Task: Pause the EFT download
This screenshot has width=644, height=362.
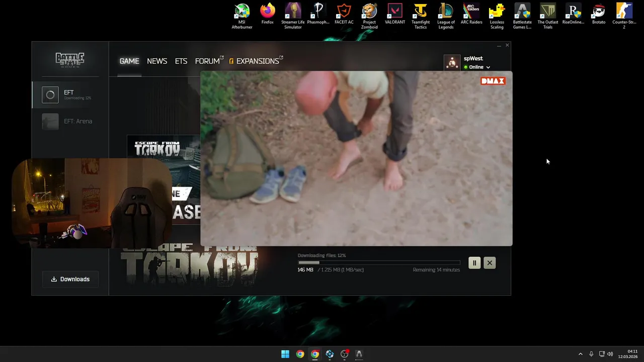Action: point(474,262)
